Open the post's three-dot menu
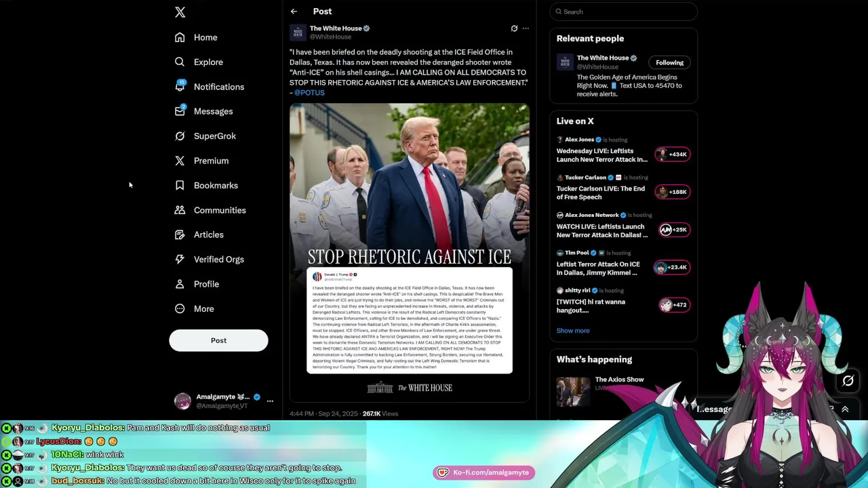868x488 pixels. (x=526, y=28)
